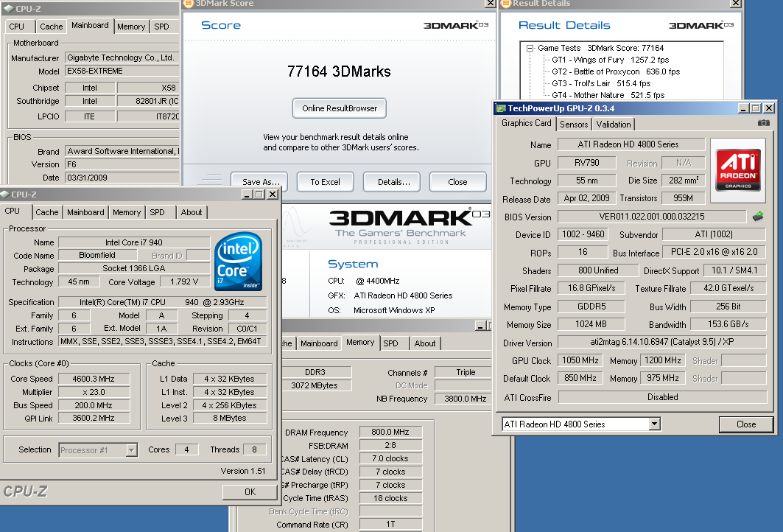Screen dimensions: 783x532
Task: Click the Details... button
Action: coord(393,182)
